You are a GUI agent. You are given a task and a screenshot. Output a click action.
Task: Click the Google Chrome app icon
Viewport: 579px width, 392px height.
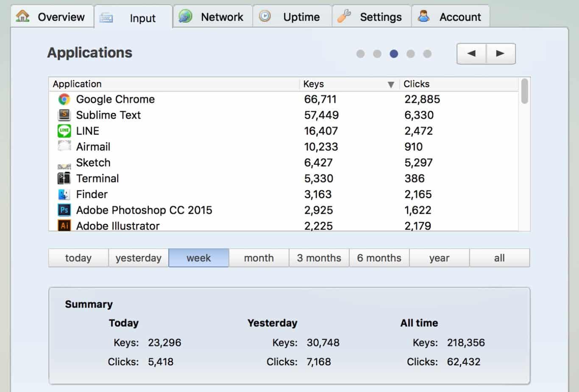pyautogui.click(x=64, y=99)
